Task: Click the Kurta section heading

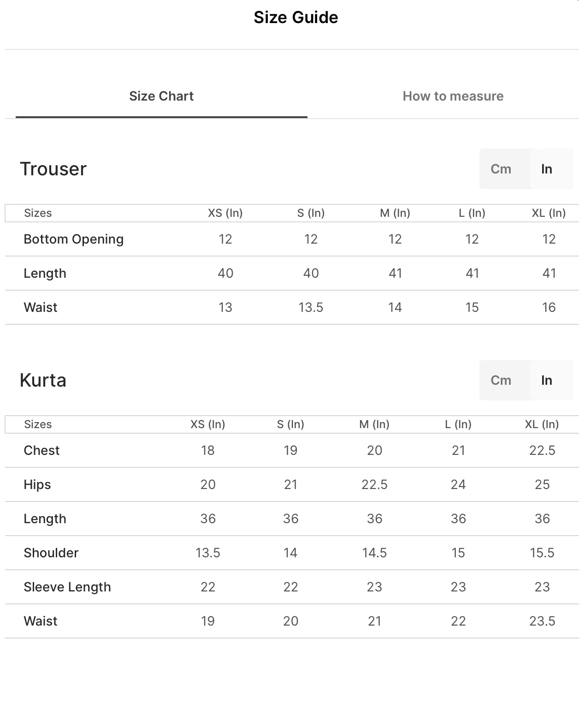Action: 43,380
